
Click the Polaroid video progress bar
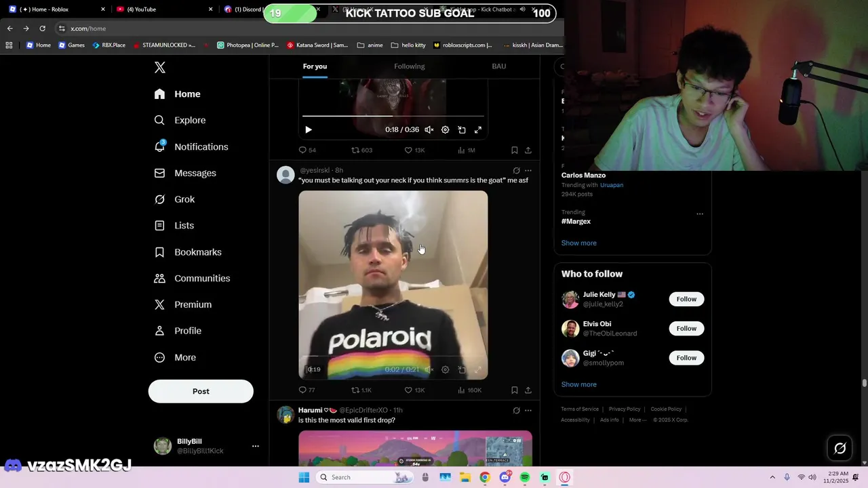393,357
